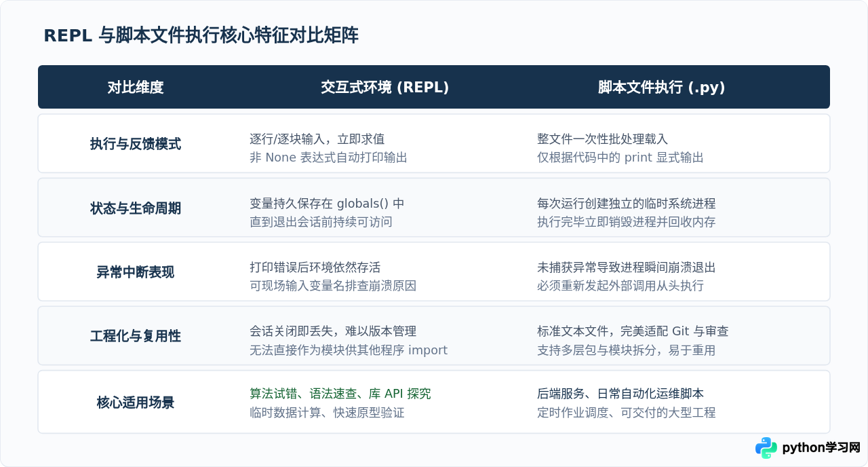Click the '核心适用场景' row label
The image size is (868, 467).
click(x=136, y=403)
